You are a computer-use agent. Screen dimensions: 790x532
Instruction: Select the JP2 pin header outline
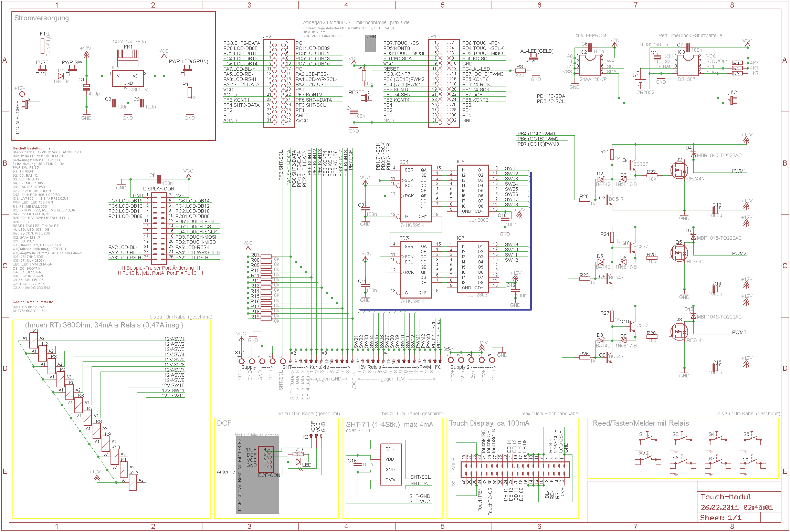pos(279,84)
